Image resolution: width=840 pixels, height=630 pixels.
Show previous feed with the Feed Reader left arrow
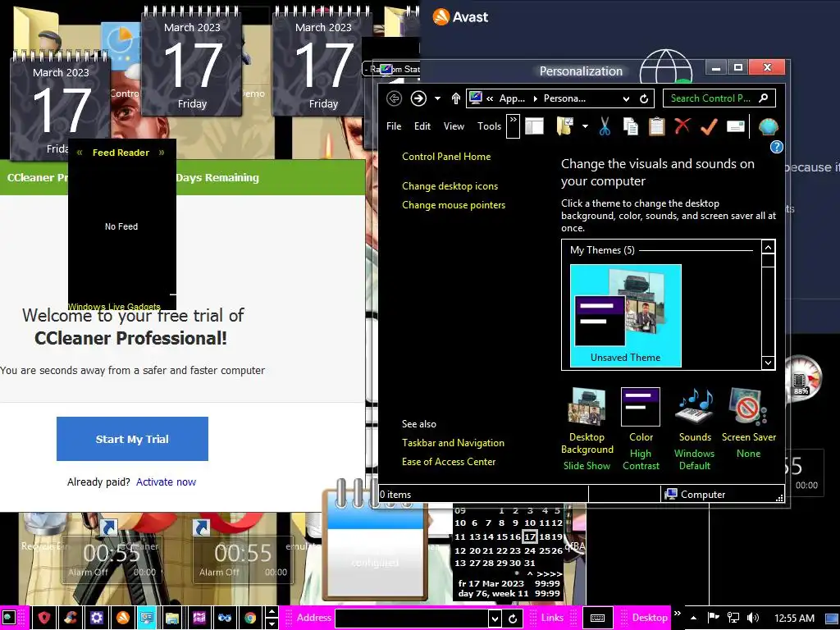(x=80, y=152)
